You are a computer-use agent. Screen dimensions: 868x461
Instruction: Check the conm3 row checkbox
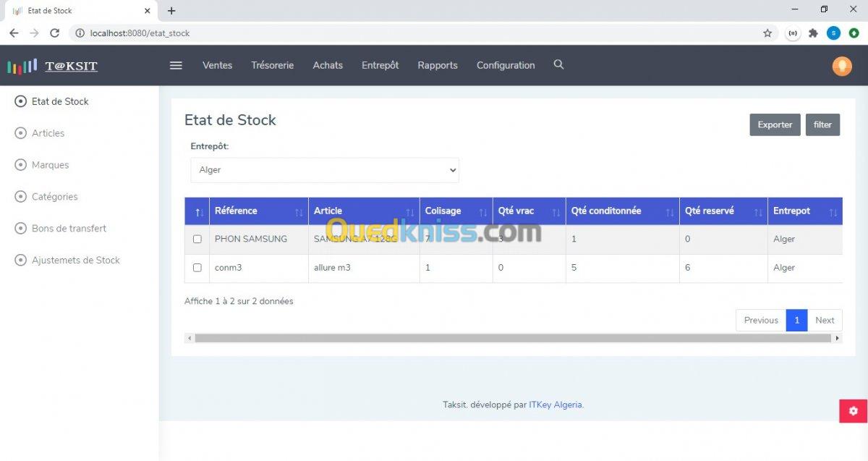(197, 268)
